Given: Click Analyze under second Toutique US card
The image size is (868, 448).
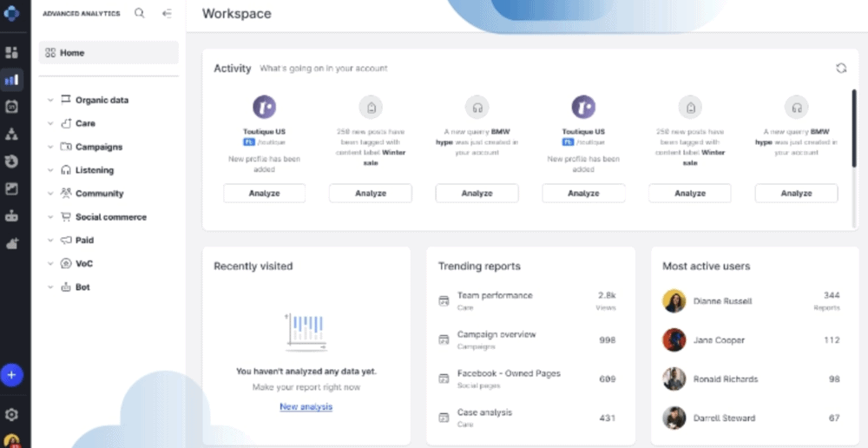Looking at the screenshot, I should click(583, 194).
